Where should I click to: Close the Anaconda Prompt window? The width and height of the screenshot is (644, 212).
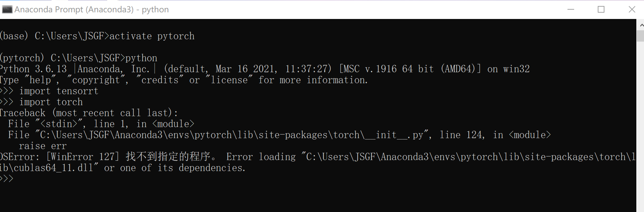632,9
